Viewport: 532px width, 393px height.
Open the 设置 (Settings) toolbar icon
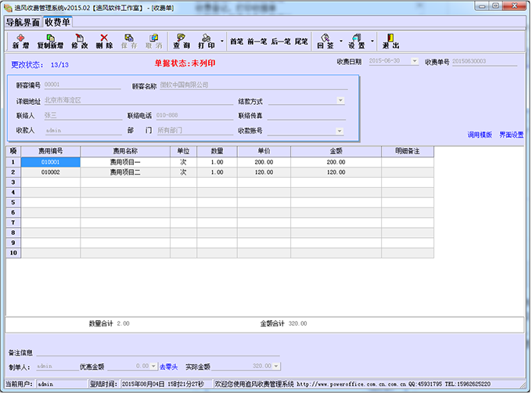(357, 41)
